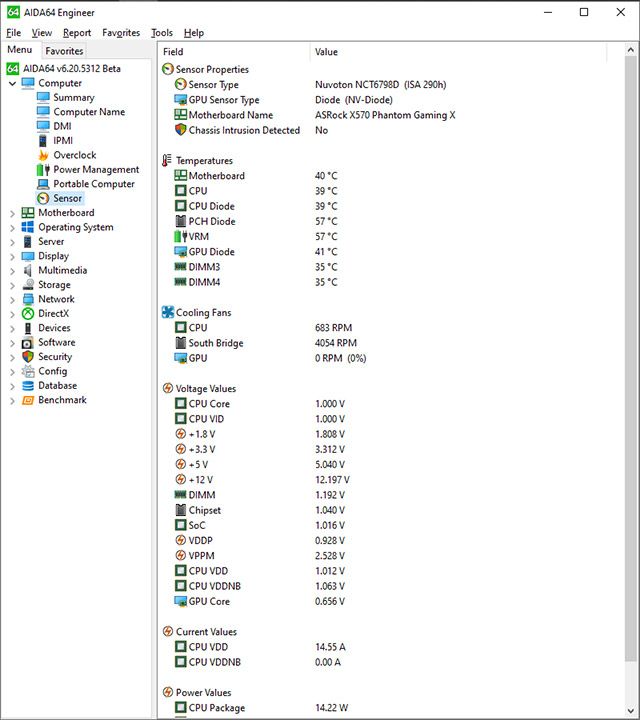Switch to the Menu tab
640x720 pixels.
click(x=20, y=50)
